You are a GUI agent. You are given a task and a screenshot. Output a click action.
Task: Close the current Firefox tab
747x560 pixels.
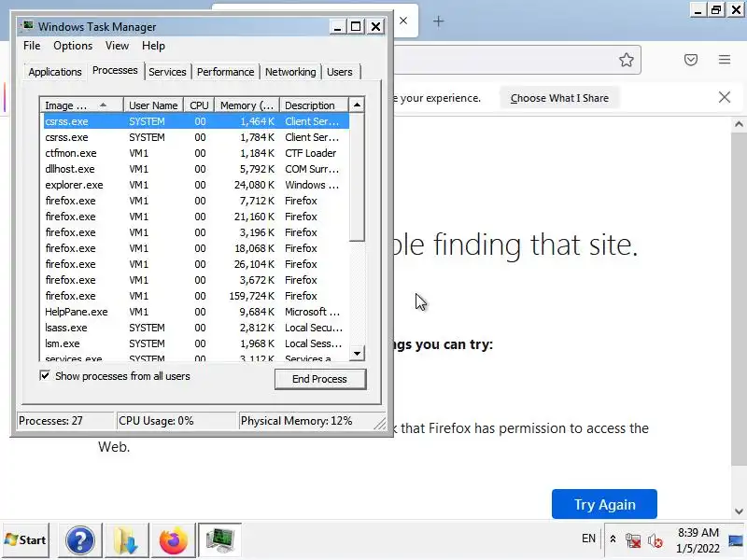point(403,21)
